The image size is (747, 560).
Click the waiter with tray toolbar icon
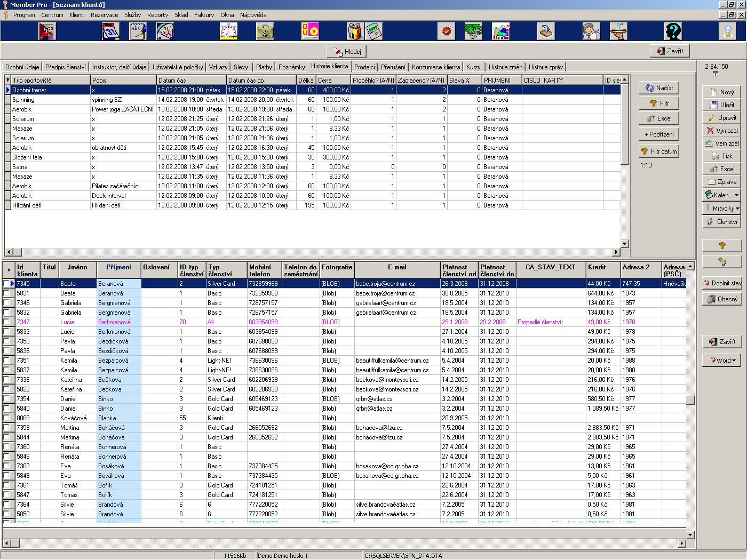coord(618,31)
